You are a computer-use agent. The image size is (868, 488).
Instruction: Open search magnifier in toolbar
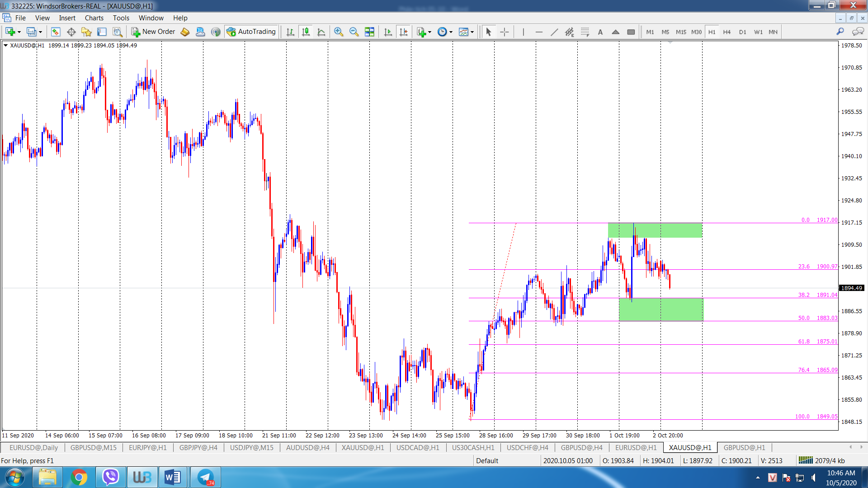840,32
